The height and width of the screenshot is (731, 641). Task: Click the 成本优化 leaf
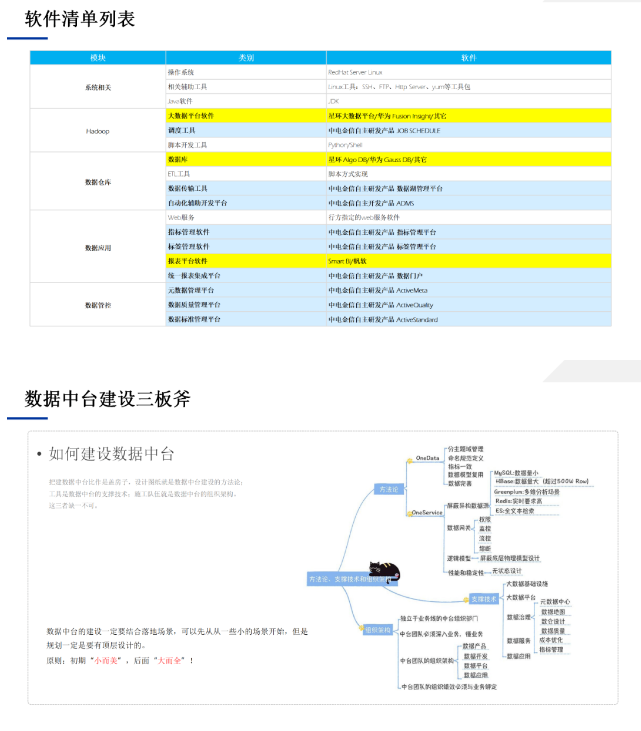(551, 640)
